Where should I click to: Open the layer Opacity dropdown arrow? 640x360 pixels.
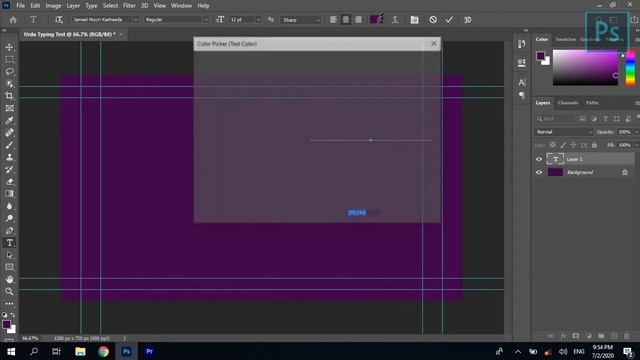(636, 132)
